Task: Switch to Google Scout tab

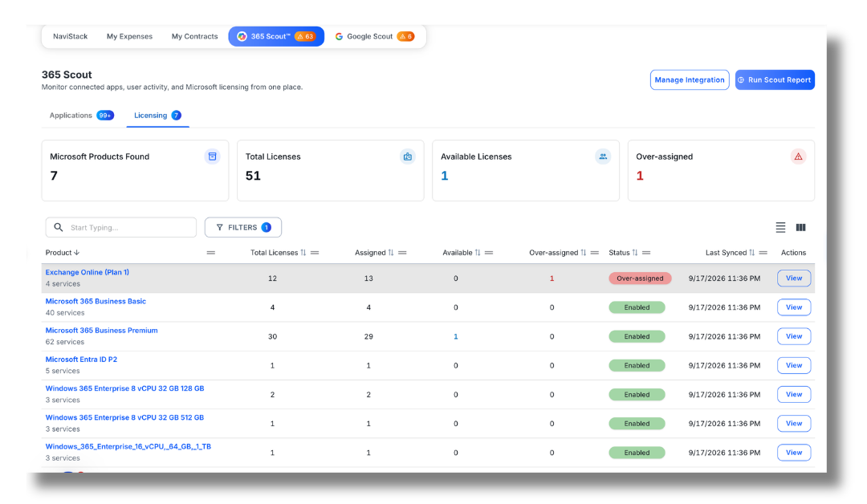Action: pyautogui.click(x=374, y=36)
